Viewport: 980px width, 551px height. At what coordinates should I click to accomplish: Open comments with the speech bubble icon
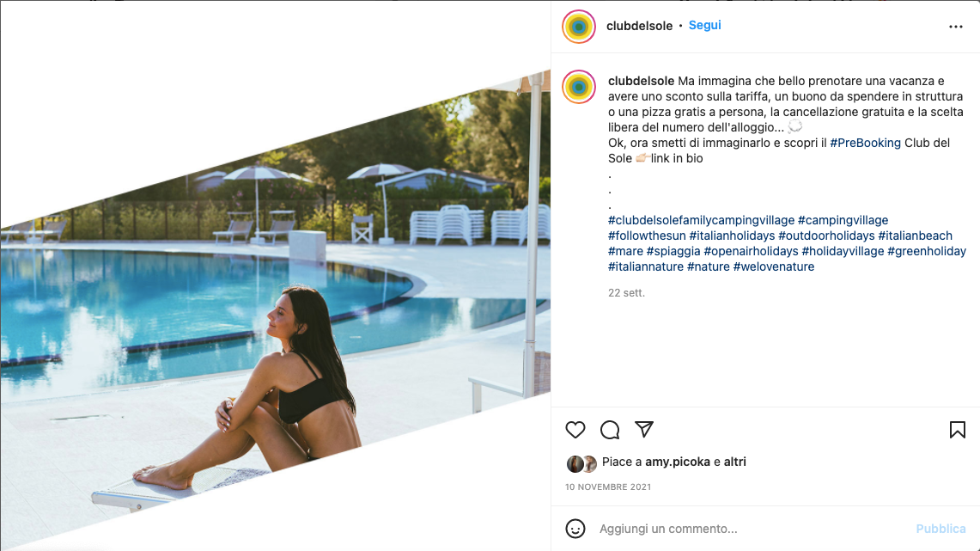click(609, 430)
